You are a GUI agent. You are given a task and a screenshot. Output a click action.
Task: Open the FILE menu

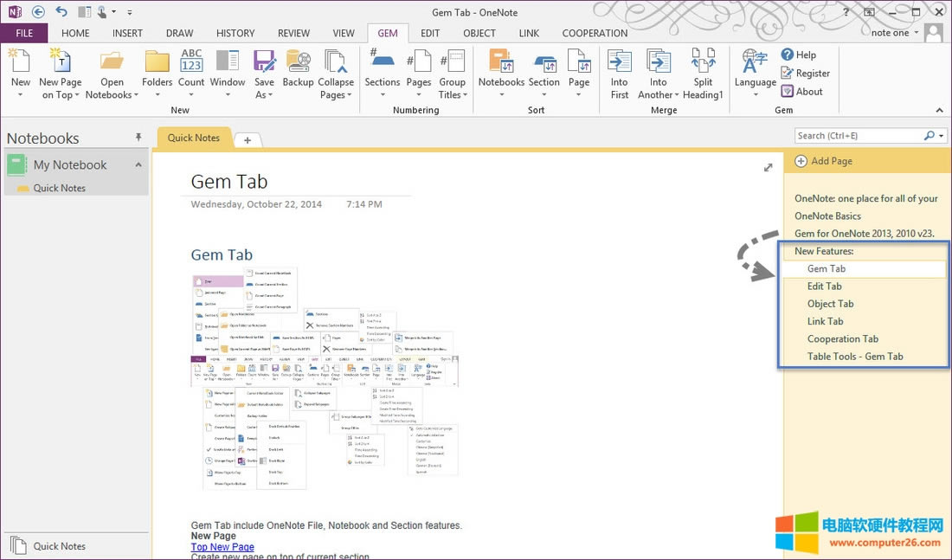pyautogui.click(x=24, y=33)
